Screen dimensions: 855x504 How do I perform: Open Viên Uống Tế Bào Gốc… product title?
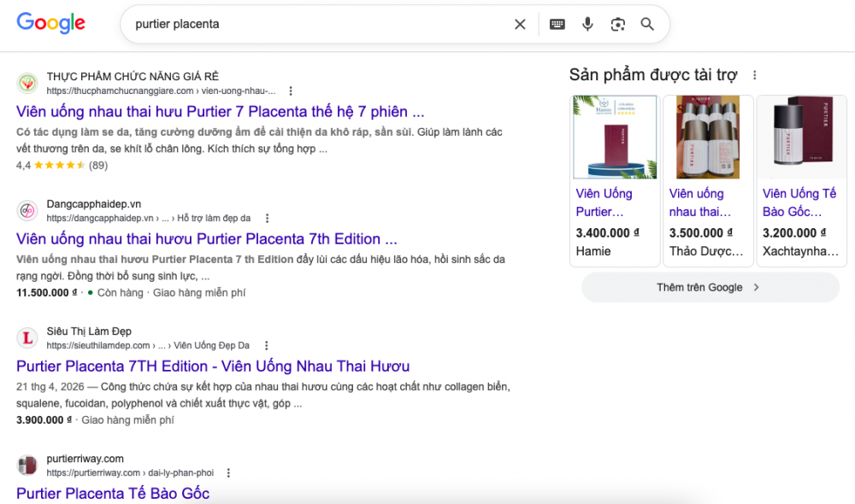click(799, 202)
